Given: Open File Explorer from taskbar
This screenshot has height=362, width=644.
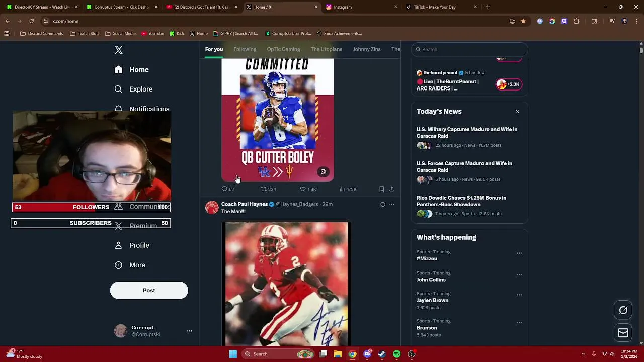Looking at the screenshot, I should pyautogui.click(x=338, y=354).
